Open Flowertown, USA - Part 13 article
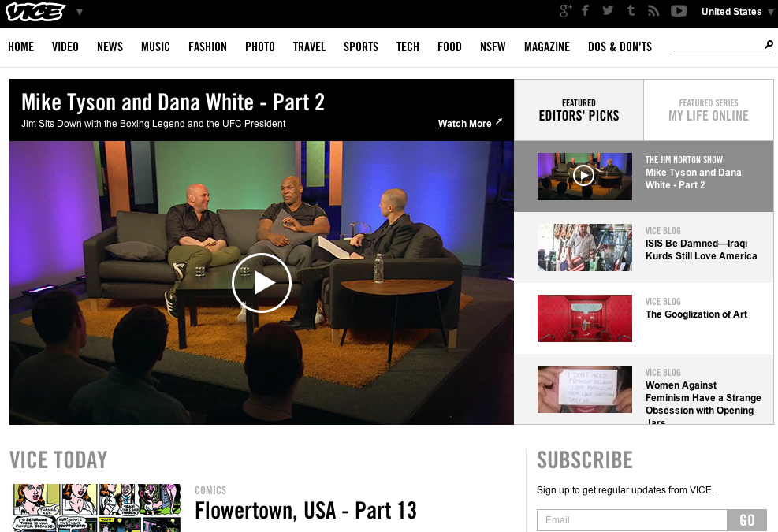 point(306,511)
